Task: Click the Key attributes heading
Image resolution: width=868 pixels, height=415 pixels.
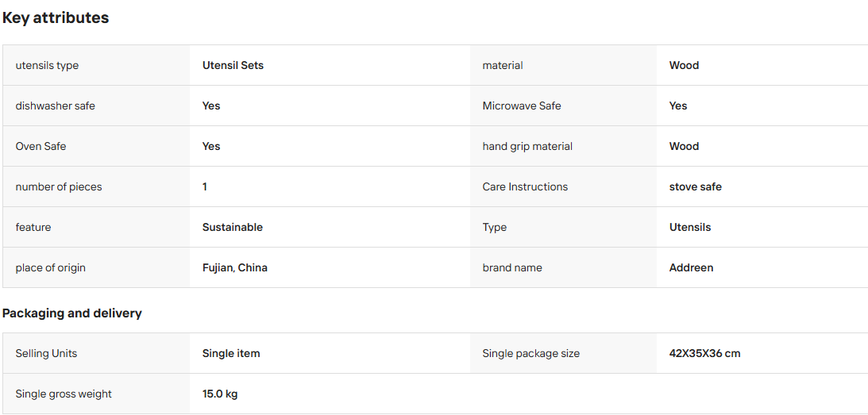Action: (x=56, y=17)
